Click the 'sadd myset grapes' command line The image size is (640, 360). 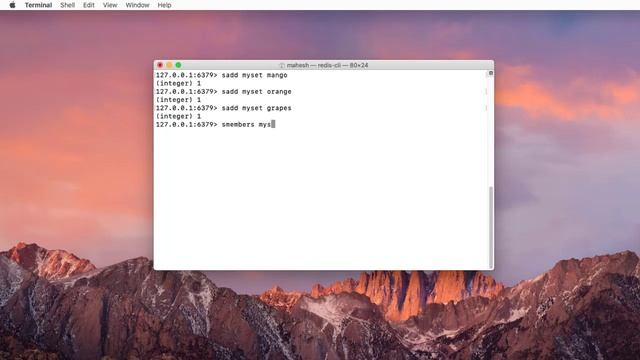(x=224, y=108)
